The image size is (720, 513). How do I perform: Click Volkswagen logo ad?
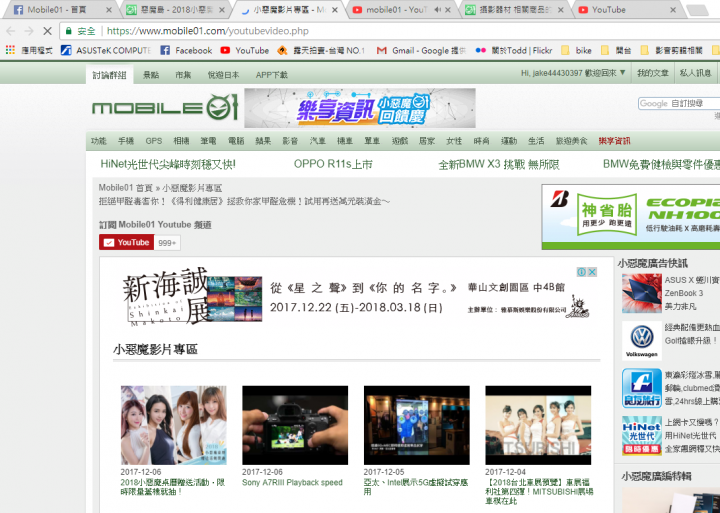pyautogui.click(x=641, y=341)
